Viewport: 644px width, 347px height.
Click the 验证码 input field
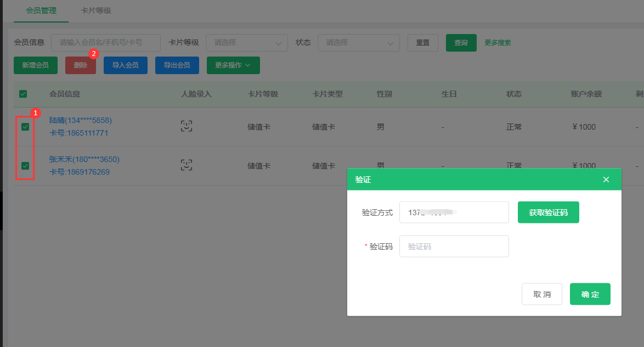pos(454,246)
